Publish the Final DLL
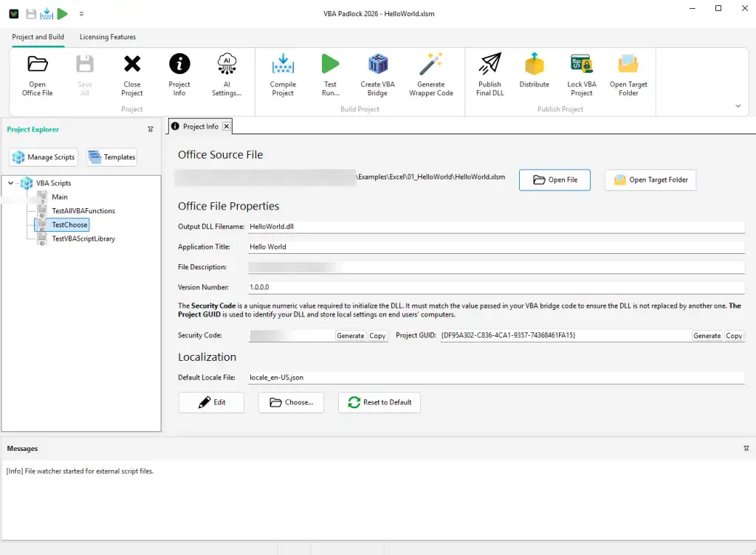This screenshot has height=555, width=756. [489, 73]
